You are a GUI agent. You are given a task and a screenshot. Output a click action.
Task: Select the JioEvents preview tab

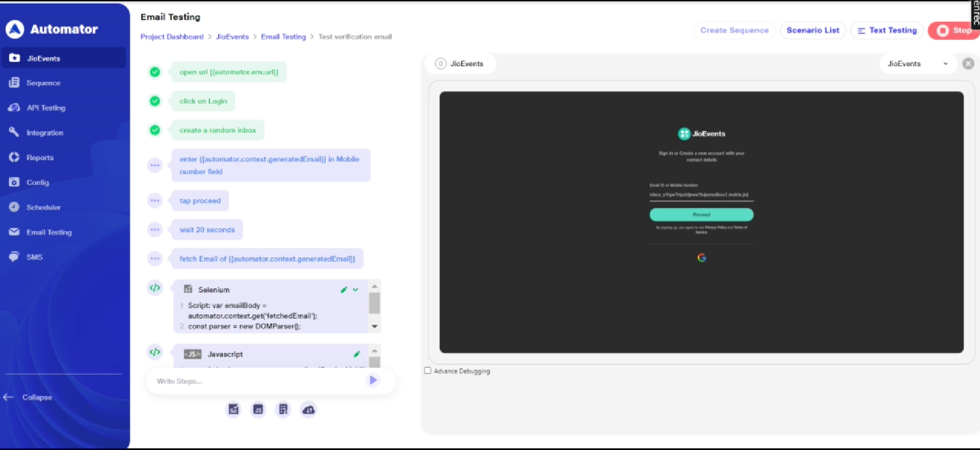point(460,64)
